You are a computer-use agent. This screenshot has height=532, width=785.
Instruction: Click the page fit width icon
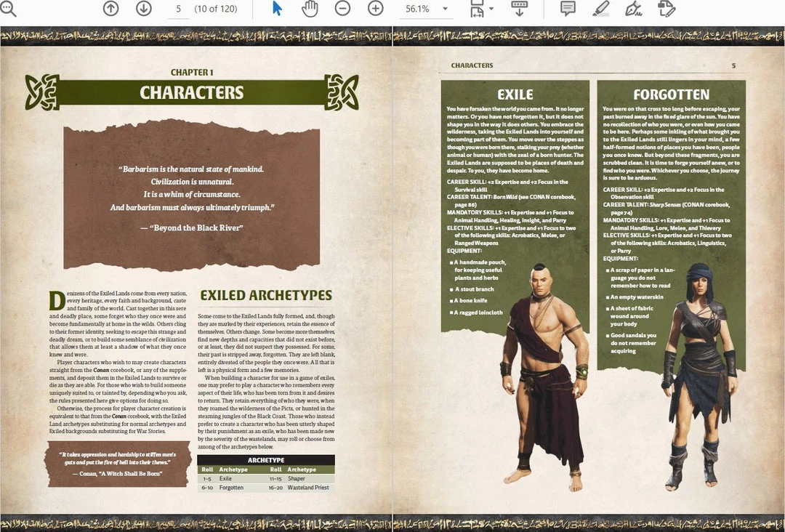(x=478, y=9)
